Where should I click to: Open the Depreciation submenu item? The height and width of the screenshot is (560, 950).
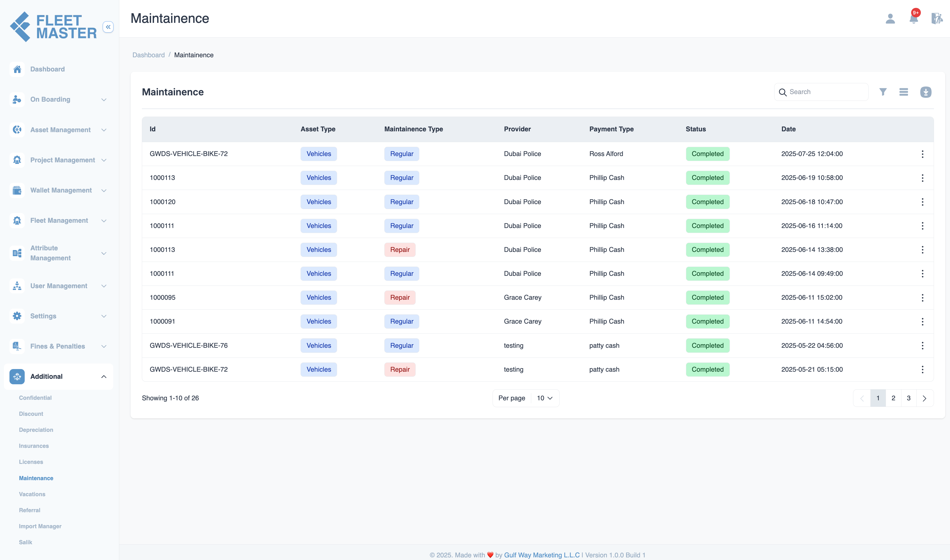(x=36, y=430)
